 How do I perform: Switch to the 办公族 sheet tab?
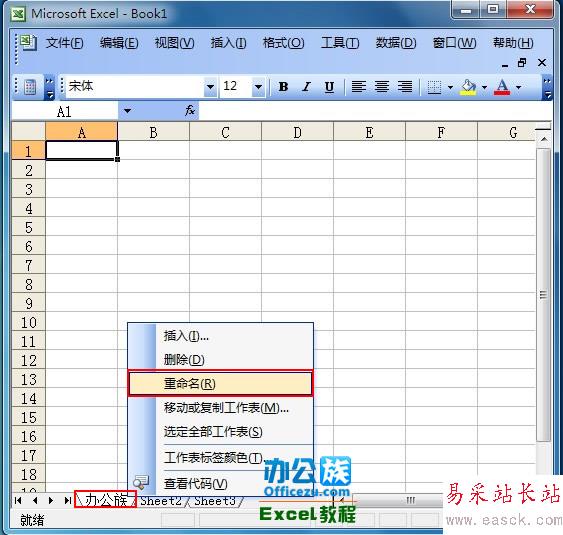point(106,499)
